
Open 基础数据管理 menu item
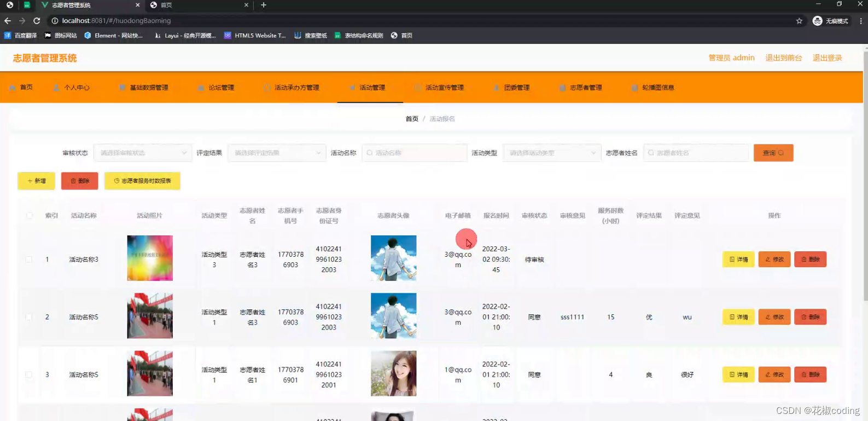(x=144, y=88)
